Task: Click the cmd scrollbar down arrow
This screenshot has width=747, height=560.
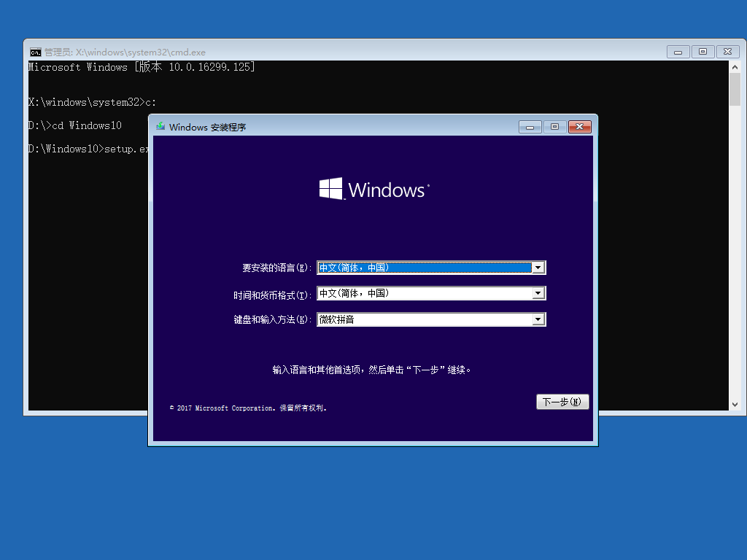Action: pyautogui.click(x=735, y=404)
